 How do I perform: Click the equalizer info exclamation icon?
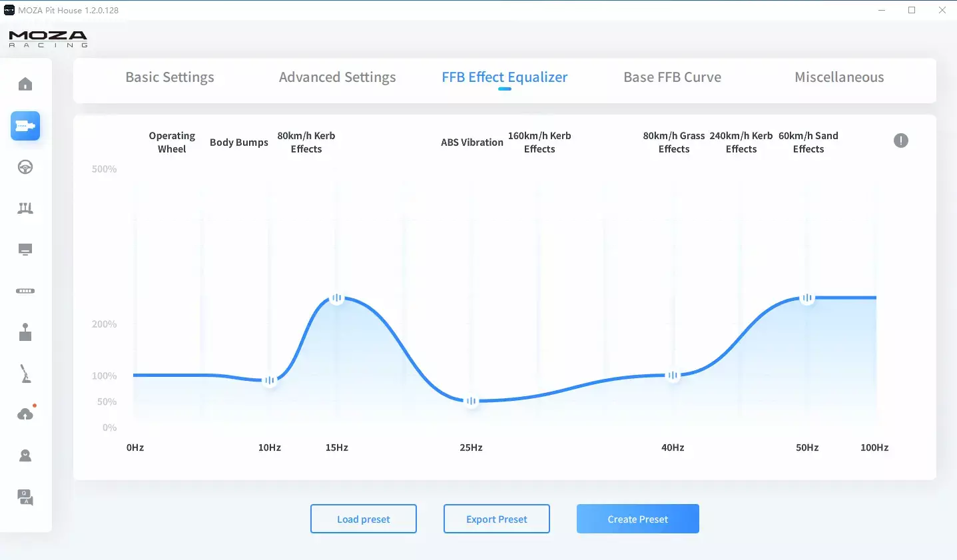click(x=900, y=140)
